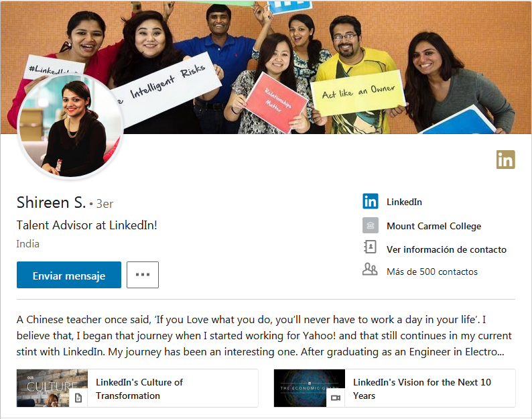
Task: Open the Culture of Transformation thumbnail
Action: click(52, 387)
